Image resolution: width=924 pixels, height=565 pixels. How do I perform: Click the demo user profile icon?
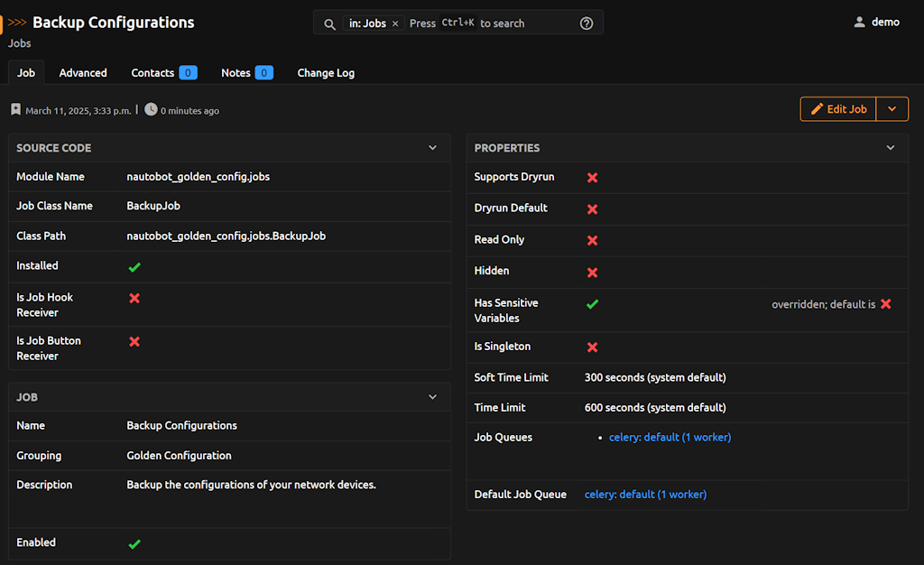coord(859,23)
